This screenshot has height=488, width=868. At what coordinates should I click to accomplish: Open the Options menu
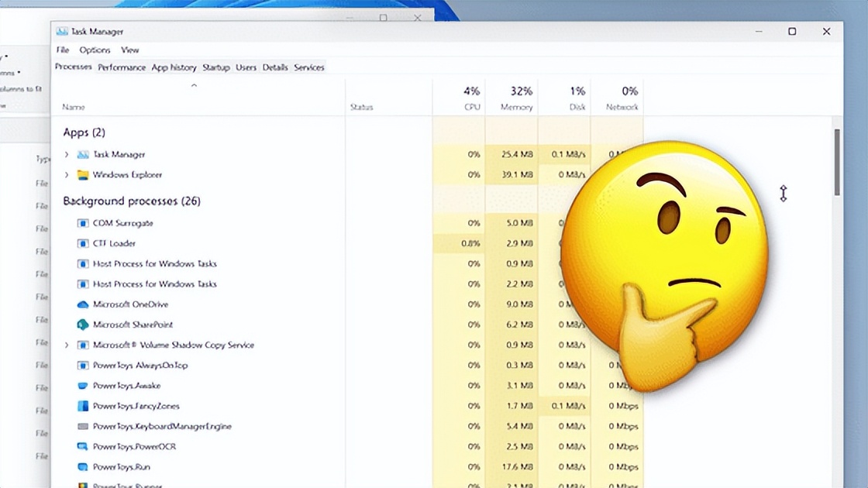point(95,50)
